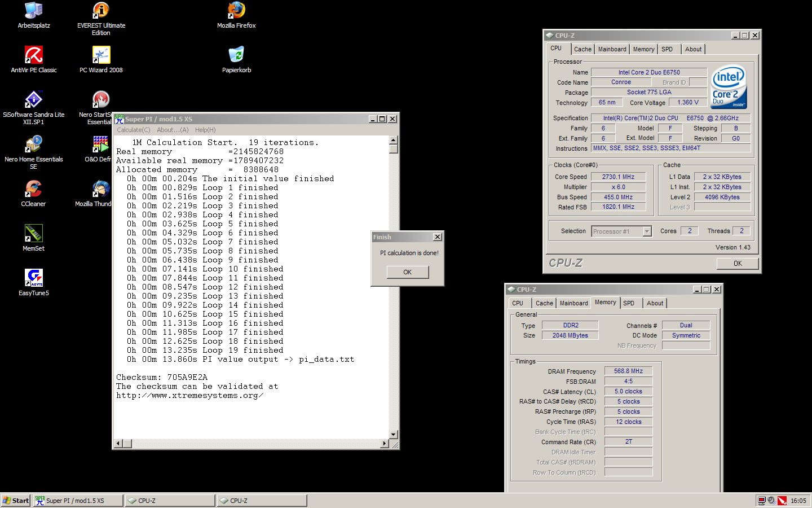Open the Help(H) menu in Super PI
The width and height of the screenshot is (812, 508).
coord(205,130)
